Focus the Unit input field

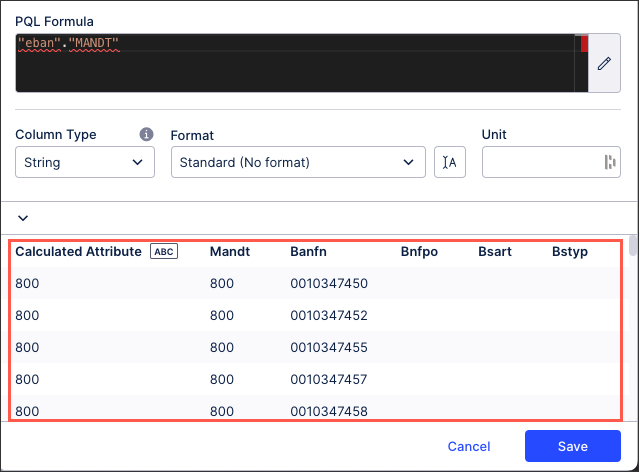pyautogui.click(x=551, y=162)
